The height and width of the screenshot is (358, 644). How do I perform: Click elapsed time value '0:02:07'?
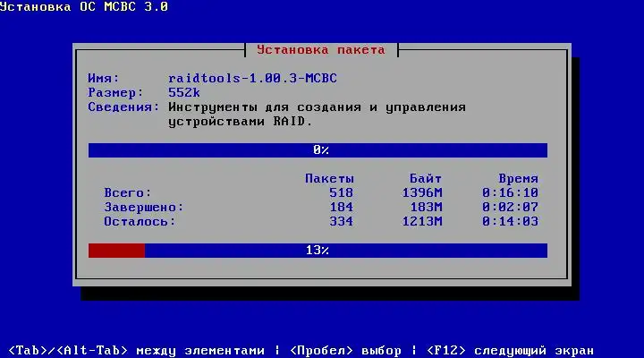[510, 207]
